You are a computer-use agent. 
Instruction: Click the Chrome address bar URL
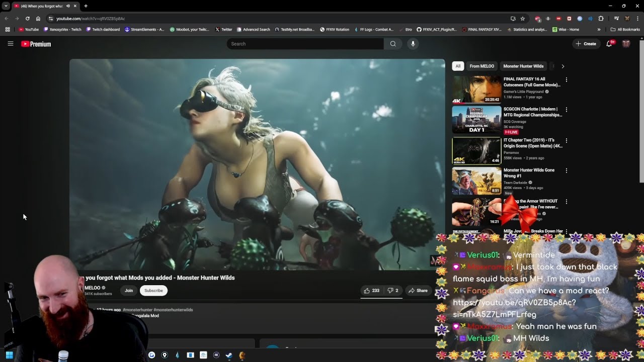(x=91, y=19)
